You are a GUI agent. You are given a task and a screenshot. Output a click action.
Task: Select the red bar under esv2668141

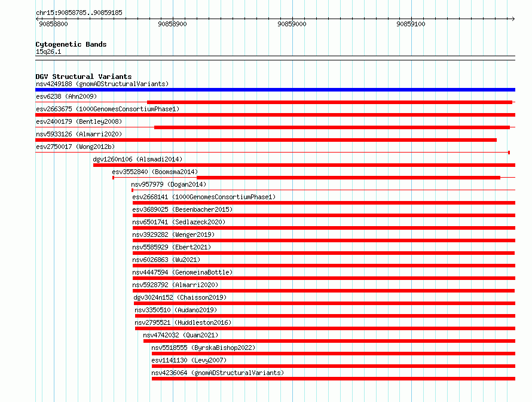(324, 203)
